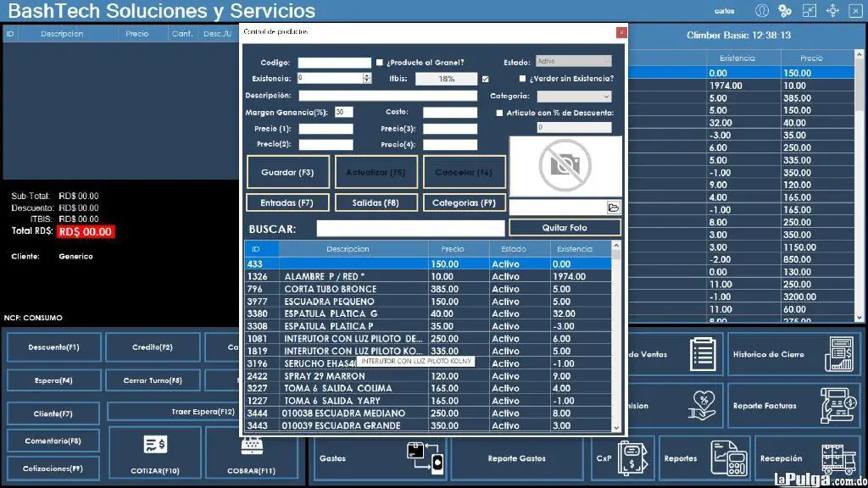Viewport: 868px width, 488px height.
Task: Select row ALAMBRE P / RED
Action: pyautogui.click(x=428, y=276)
